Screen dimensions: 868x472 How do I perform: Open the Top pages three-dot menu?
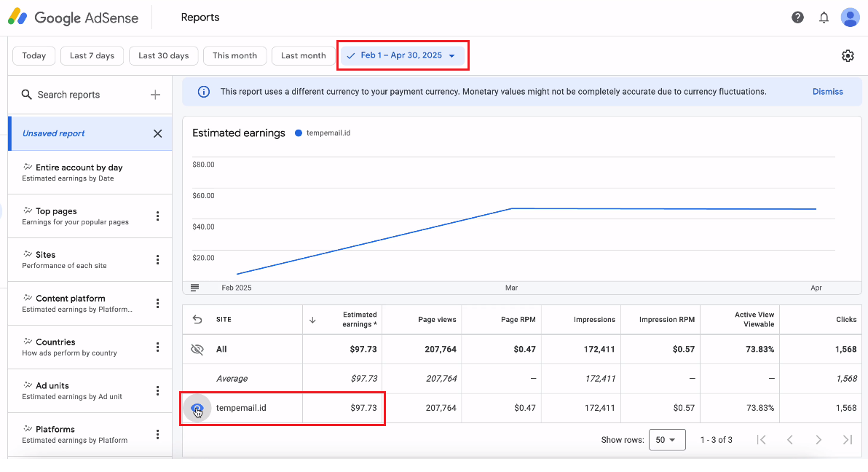coord(158,216)
